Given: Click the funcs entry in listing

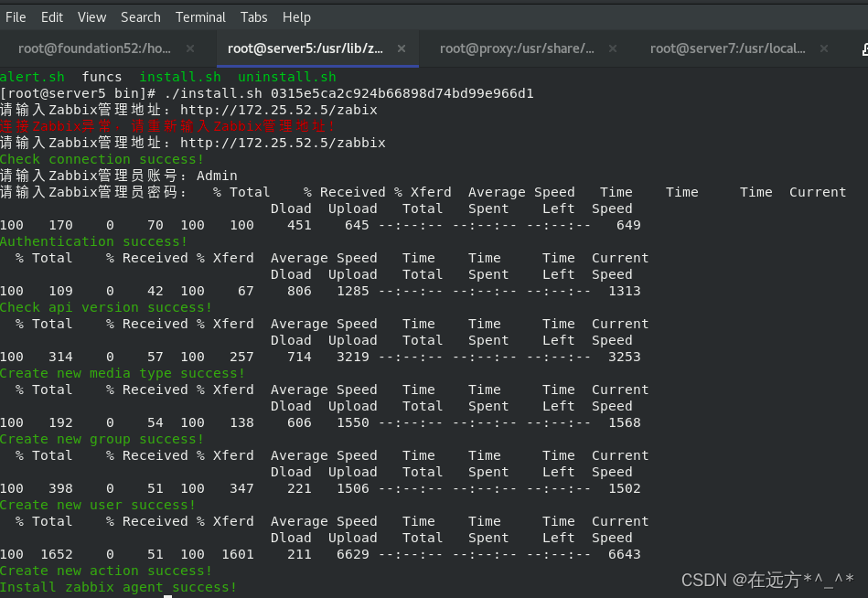Looking at the screenshot, I should point(102,77).
